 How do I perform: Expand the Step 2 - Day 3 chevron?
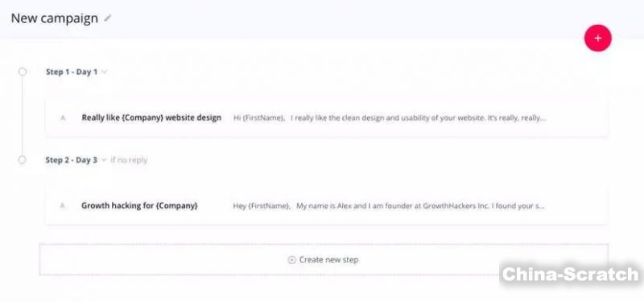click(x=104, y=159)
